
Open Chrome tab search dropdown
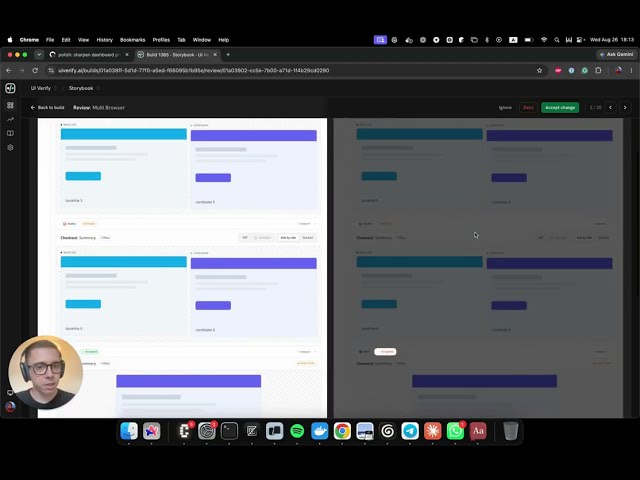39,54
